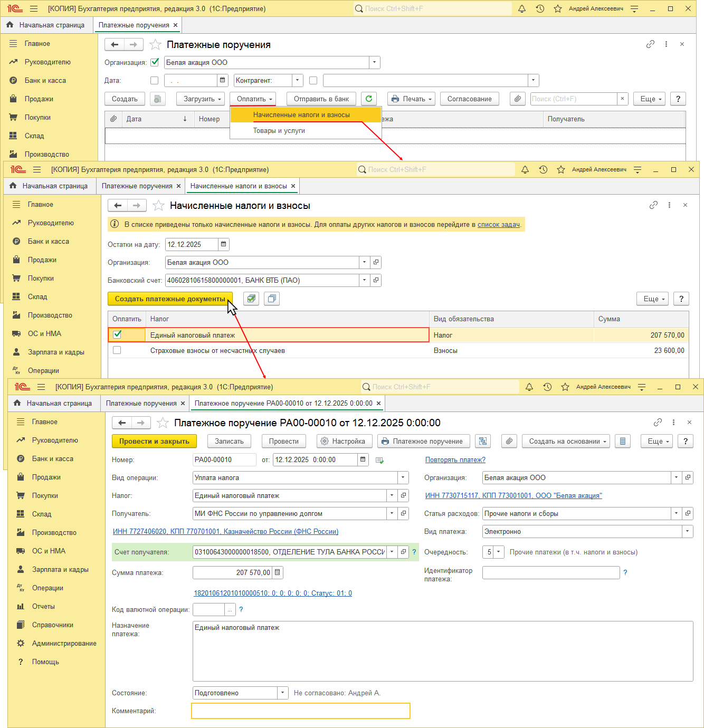
Task: Click the structure icon right of the Платежное поручение print button
Action: click(x=483, y=441)
